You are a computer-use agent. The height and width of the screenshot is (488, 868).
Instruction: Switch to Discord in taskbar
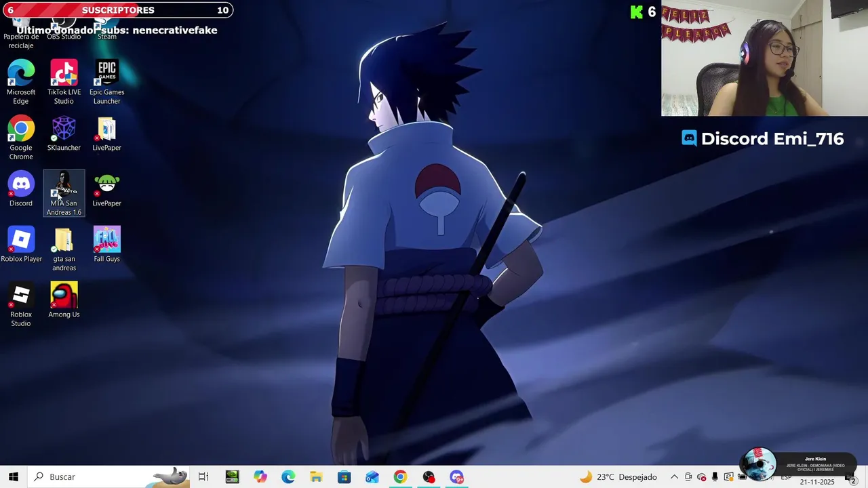(456, 476)
